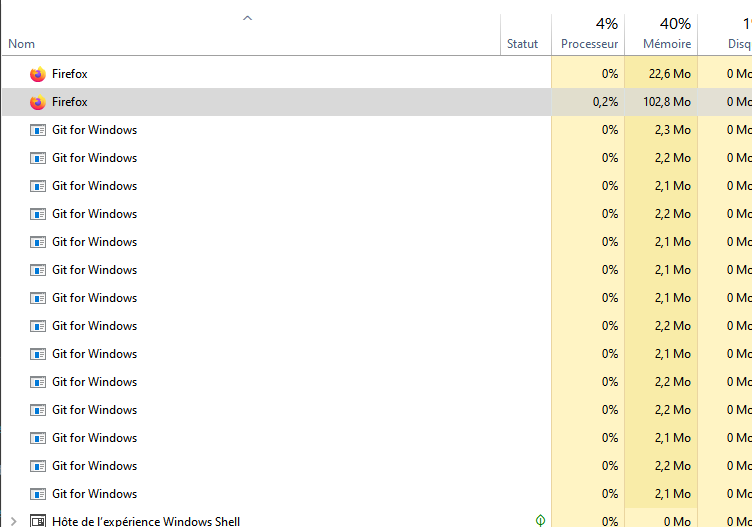Click the Git for Windows icon with 2,3 Mo
752x527 pixels.
(x=38, y=130)
